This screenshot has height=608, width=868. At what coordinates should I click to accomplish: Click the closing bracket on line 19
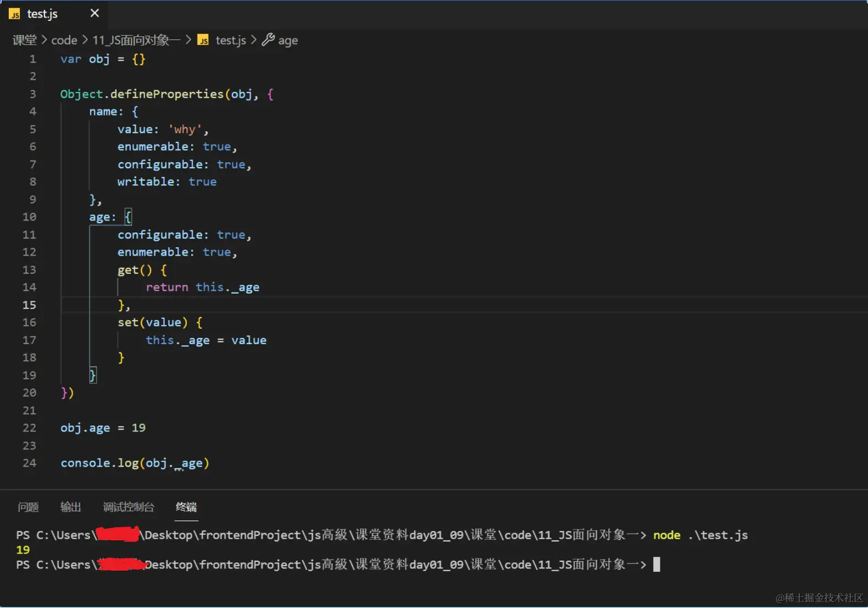(93, 375)
